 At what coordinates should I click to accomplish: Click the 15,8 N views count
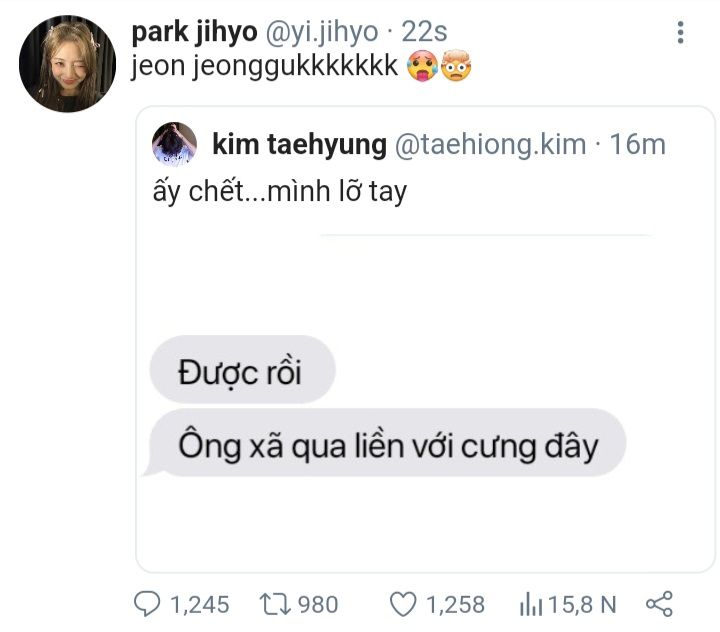582,604
